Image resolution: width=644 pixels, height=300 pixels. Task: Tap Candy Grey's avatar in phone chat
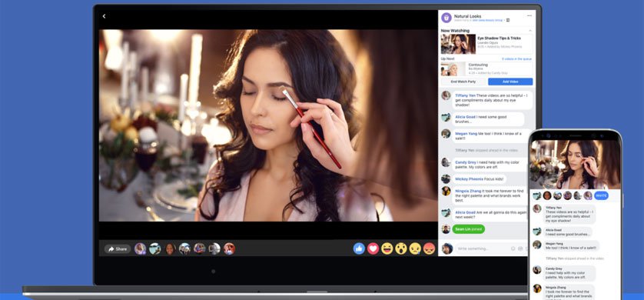(x=537, y=269)
